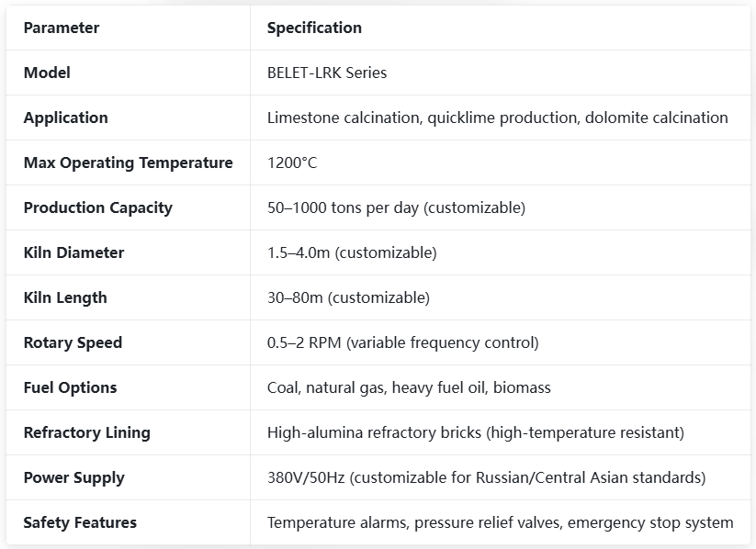756x549 pixels.
Task: Select the Rotary Speed label
Action: (73, 342)
